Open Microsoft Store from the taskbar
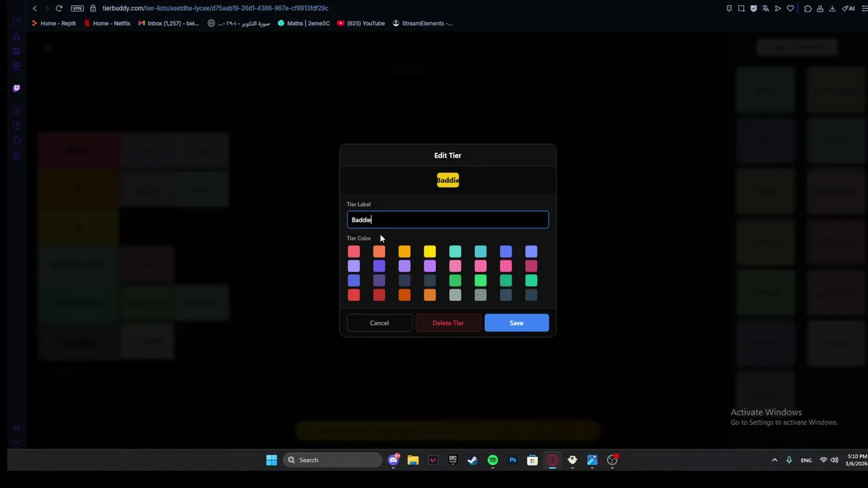Screen dimensions: 868x488 coord(532,460)
